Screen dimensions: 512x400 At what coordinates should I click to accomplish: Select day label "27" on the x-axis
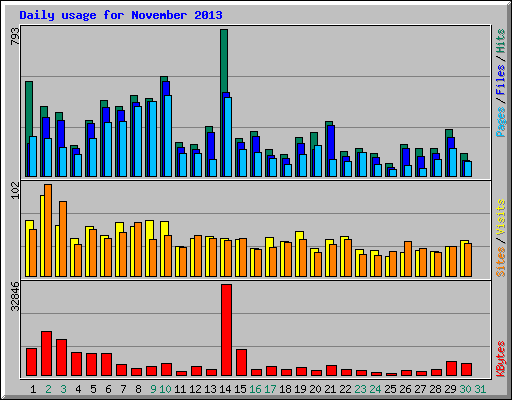pos(420,389)
